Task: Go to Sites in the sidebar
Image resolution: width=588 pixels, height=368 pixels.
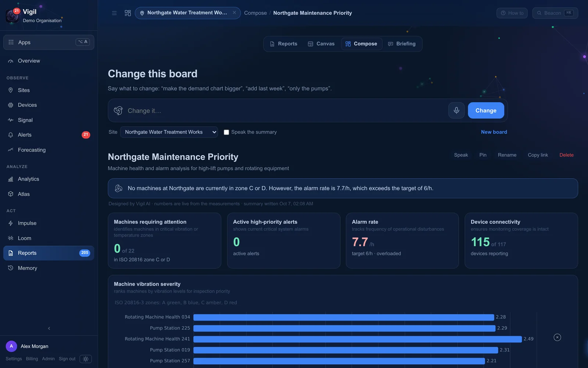Action: click(x=49, y=90)
